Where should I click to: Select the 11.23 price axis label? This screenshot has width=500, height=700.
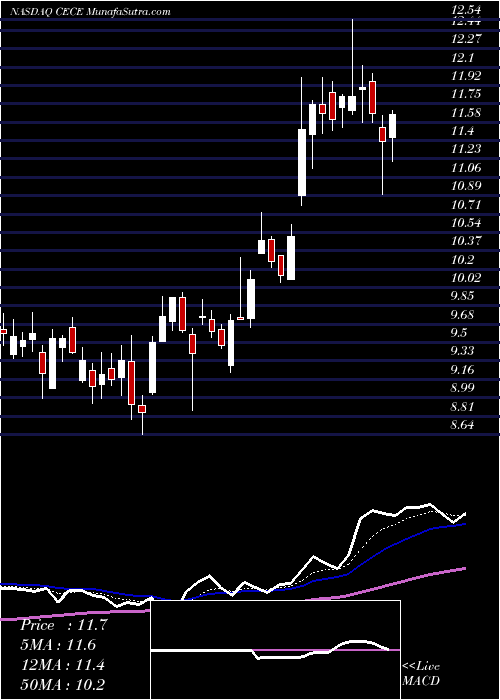(x=466, y=149)
